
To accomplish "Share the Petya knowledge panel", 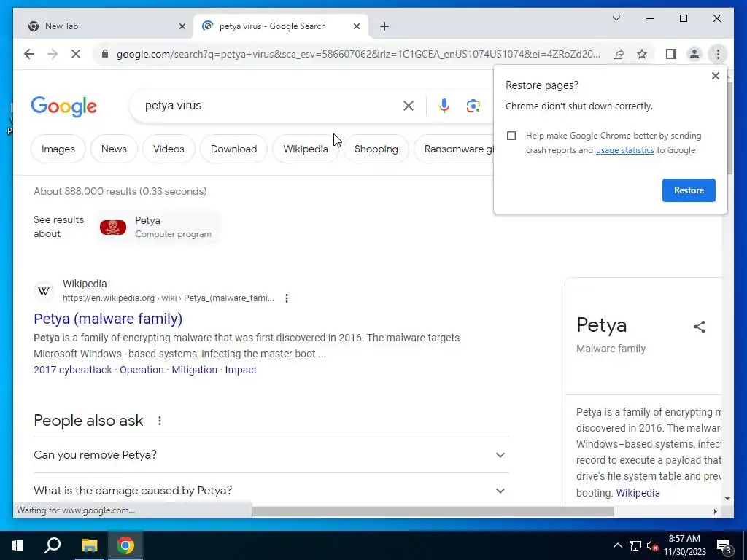I will (x=700, y=327).
